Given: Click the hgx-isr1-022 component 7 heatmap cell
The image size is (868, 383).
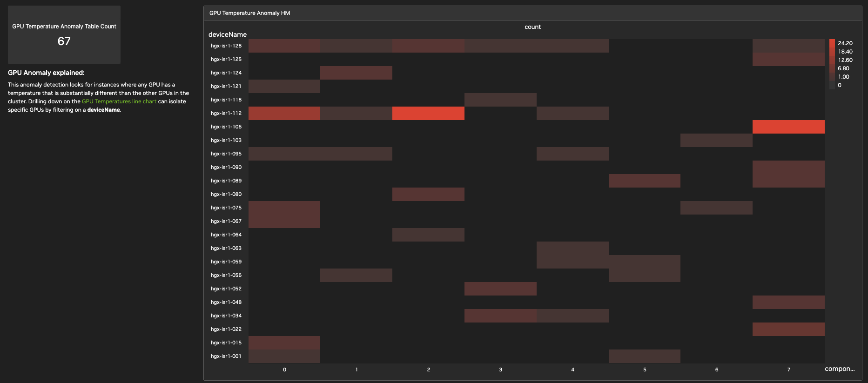Looking at the screenshot, I should coord(788,329).
